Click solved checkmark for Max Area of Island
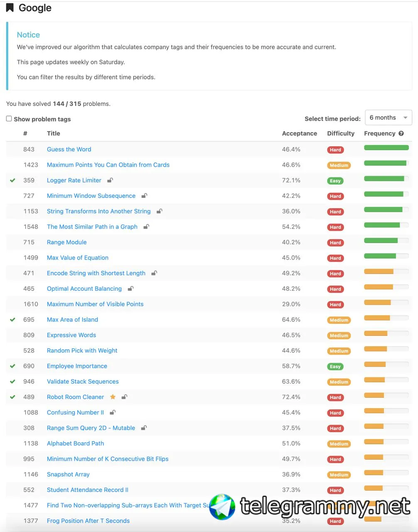 [x=12, y=320]
